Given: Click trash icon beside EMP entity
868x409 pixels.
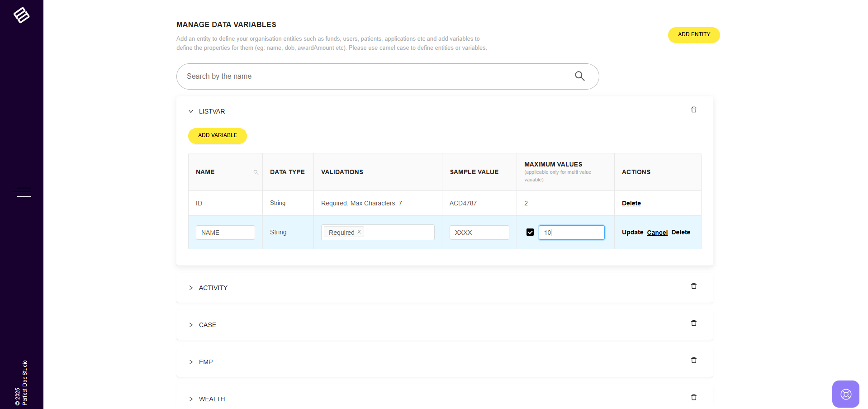Looking at the screenshot, I should coord(693,361).
